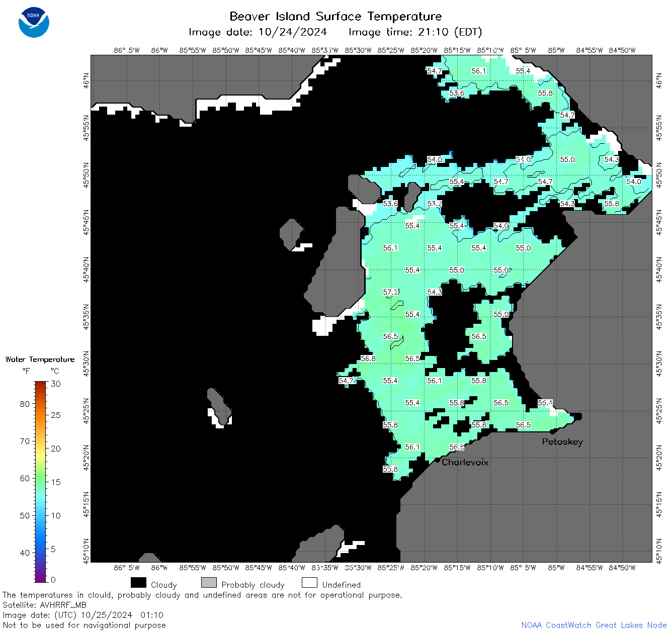The height and width of the screenshot is (633, 672).
Task: Click the °C unit label on scale
Action: click(x=55, y=371)
